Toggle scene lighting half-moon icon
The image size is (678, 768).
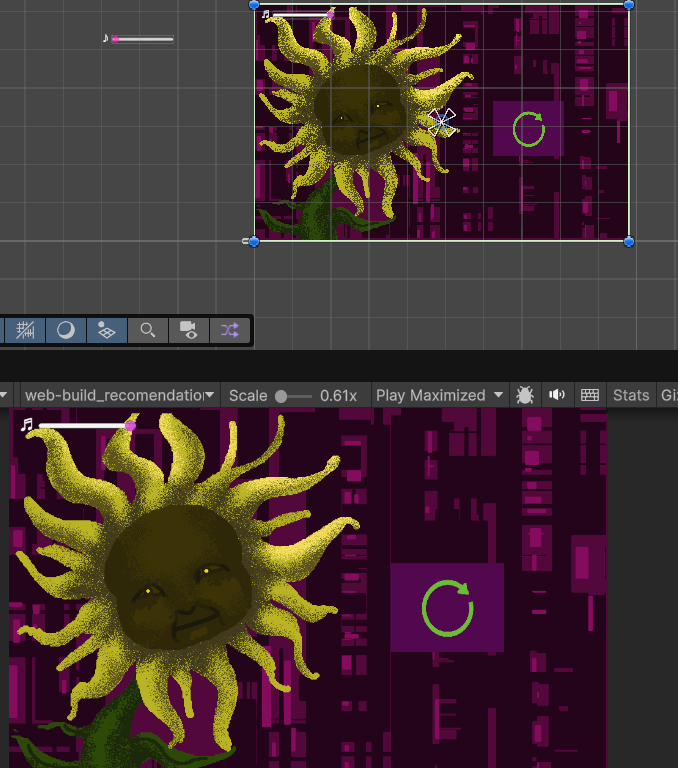pyautogui.click(x=66, y=330)
